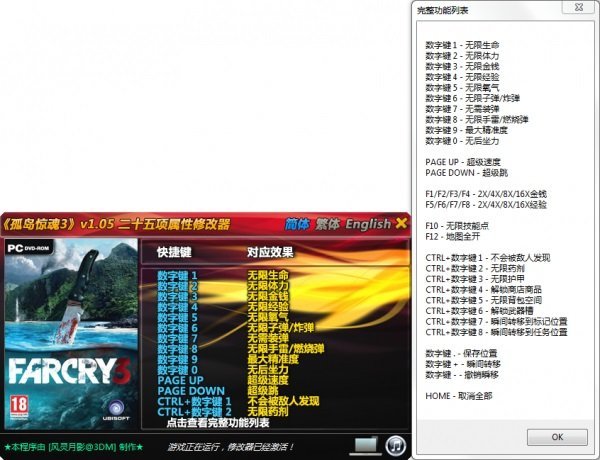
Task: Click 数字键 0 - 无后坐力 line in dialog
Action: coord(462,141)
